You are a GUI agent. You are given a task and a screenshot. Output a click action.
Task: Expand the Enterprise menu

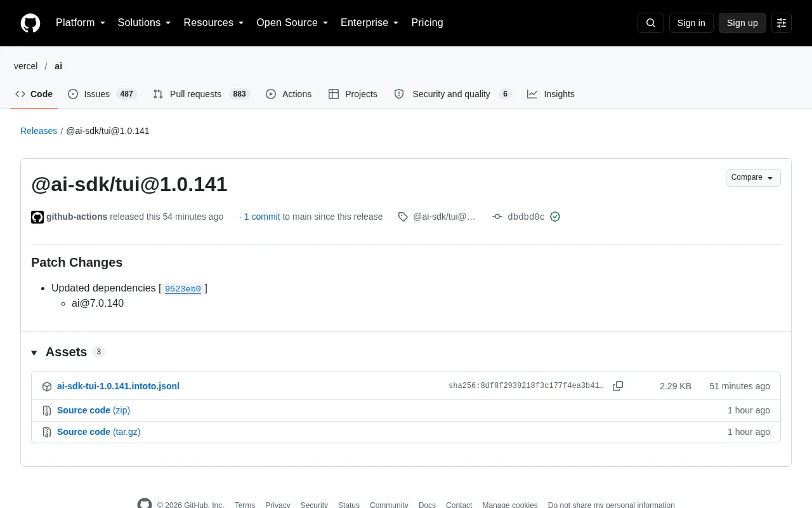pos(370,23)
